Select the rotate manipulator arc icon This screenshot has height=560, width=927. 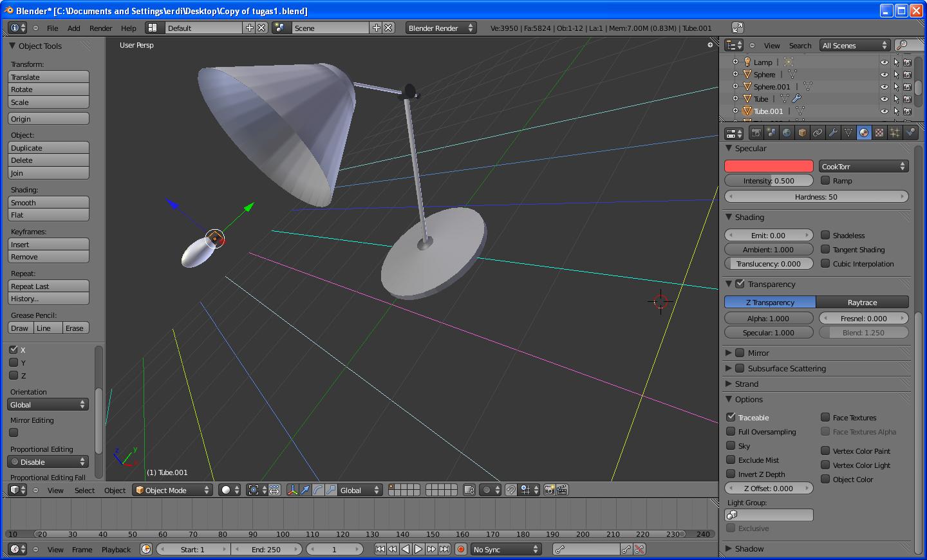pyautogui.click(x=318, y=490)
